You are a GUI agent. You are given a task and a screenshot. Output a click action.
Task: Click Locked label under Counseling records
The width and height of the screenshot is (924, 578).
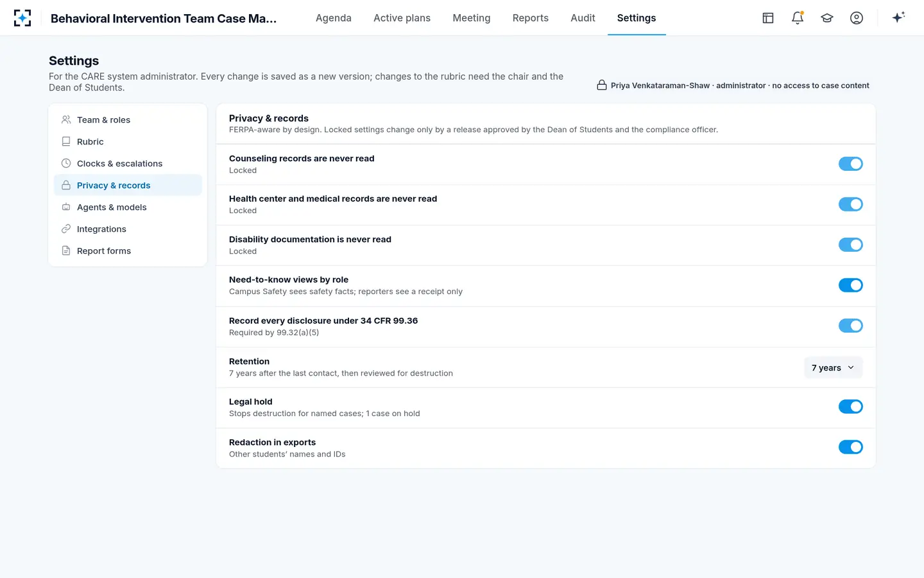click(x=243, y=170)
